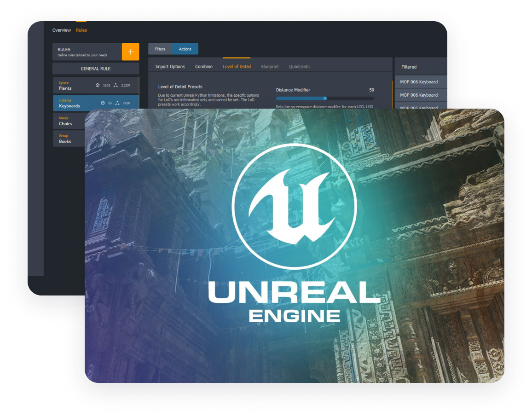The image size is (532, 417).
Task: Click the RULES panel header
Action: (87, 52)
